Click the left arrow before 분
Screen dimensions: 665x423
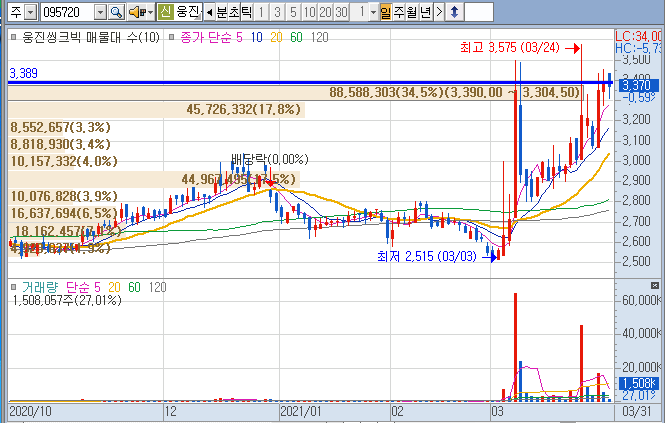209,12
